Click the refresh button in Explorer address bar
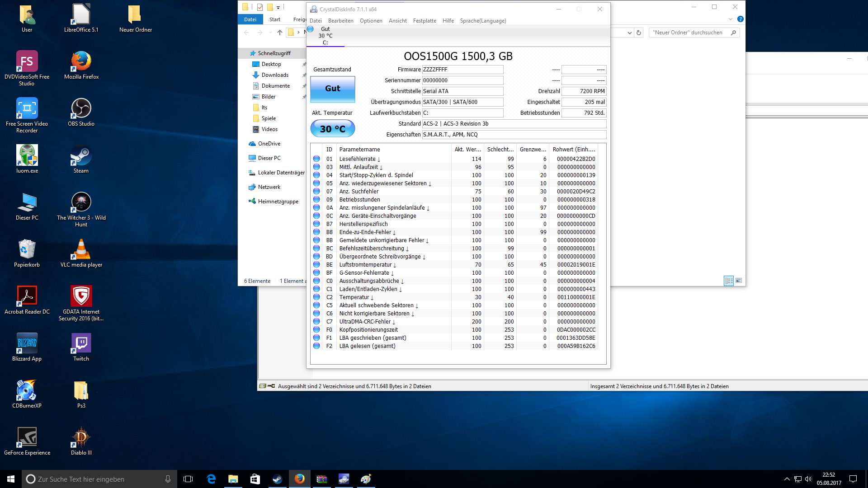The width and height of the screenshot is (868, 488). (x=639, y=33)
